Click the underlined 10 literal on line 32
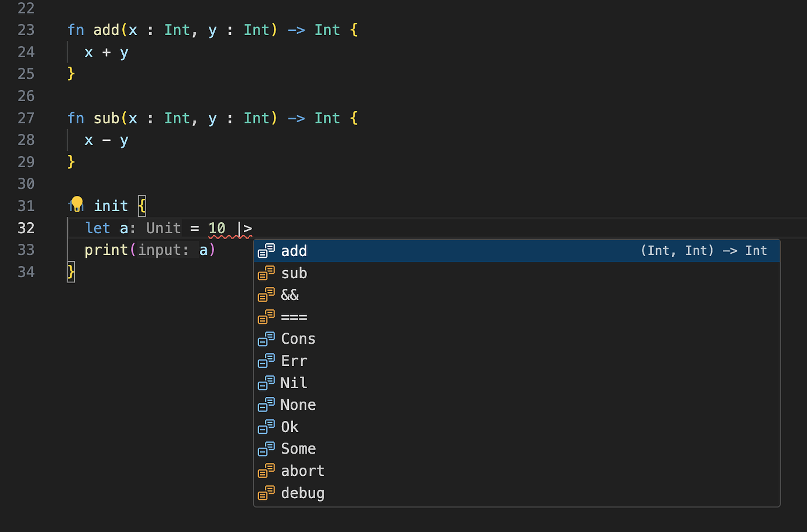The image size is (807, 532). click(217, 228)
